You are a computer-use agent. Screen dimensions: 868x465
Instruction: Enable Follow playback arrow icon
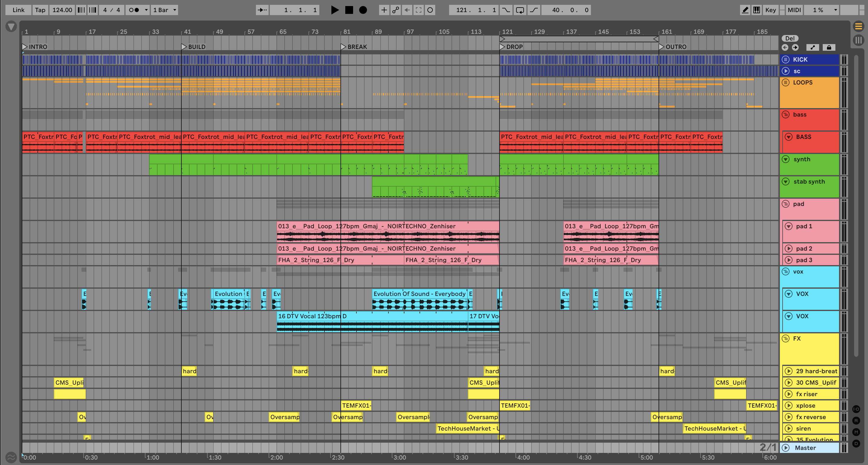point(262,10)
